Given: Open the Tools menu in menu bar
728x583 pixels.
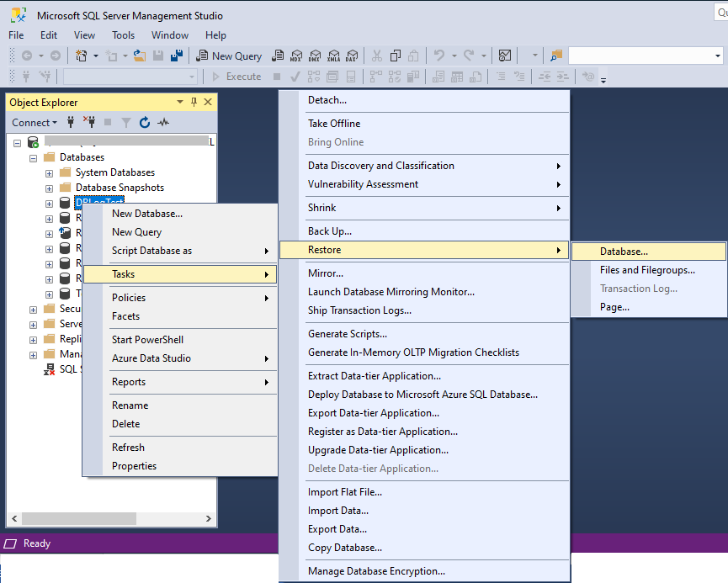Looking at the screenshot, I should pos(123,35).
